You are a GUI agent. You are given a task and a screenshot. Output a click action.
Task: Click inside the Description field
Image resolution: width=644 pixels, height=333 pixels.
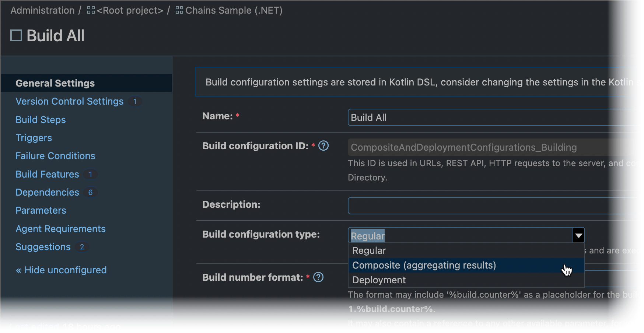click(442, 206)
